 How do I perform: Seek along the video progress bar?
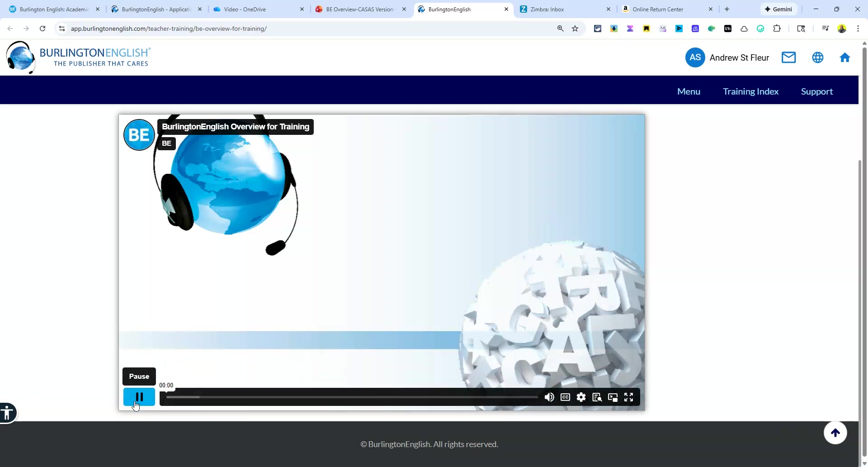(352, 397)
